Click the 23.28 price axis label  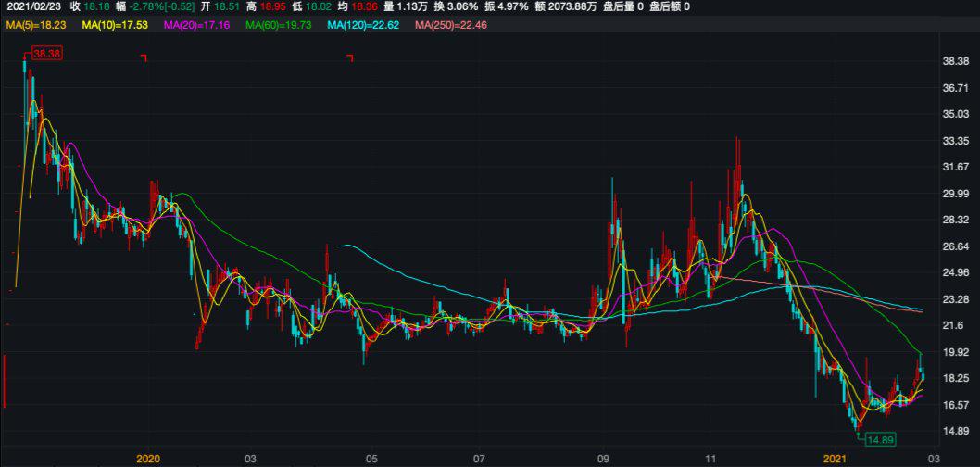click(954, 299)
